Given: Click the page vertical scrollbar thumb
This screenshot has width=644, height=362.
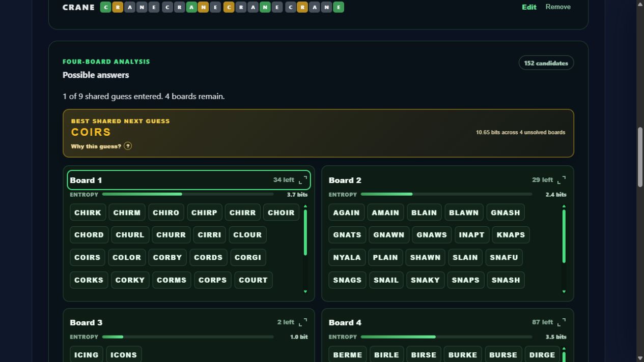Looking at the screenshot, I should (640, 158).
